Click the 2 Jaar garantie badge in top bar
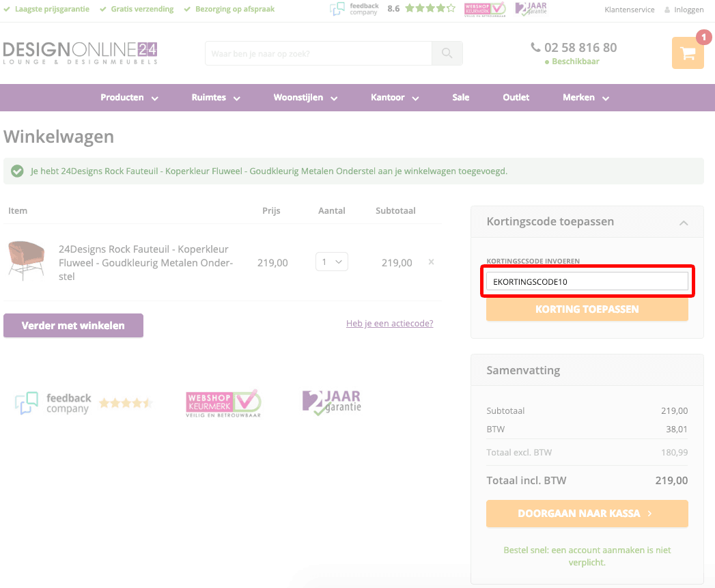 click(x=531, y=9)
